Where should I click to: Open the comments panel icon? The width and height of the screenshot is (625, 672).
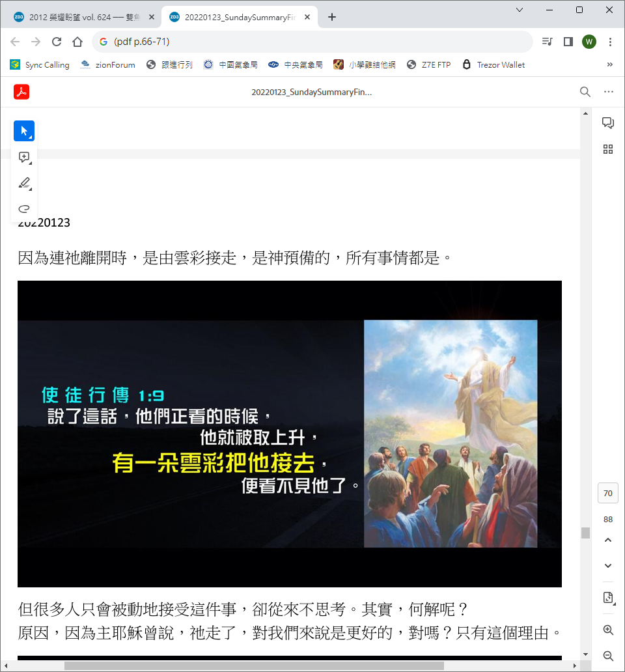[x=608, y=123]
